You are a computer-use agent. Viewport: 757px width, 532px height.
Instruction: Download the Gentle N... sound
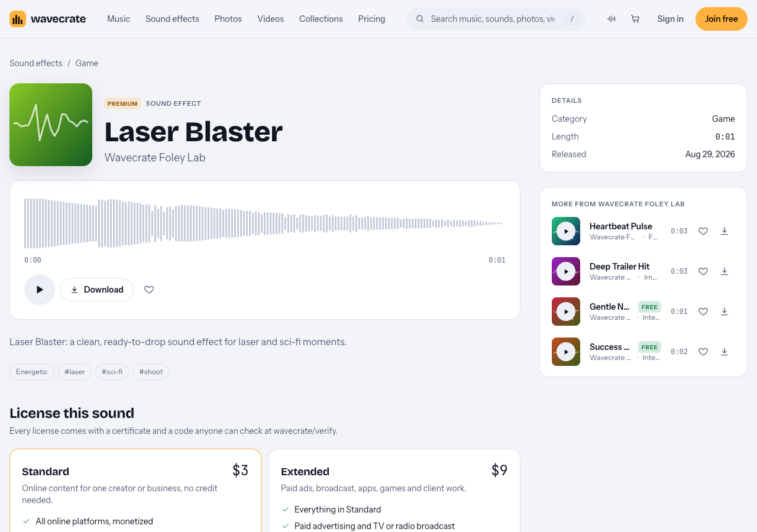click(724, 312)
